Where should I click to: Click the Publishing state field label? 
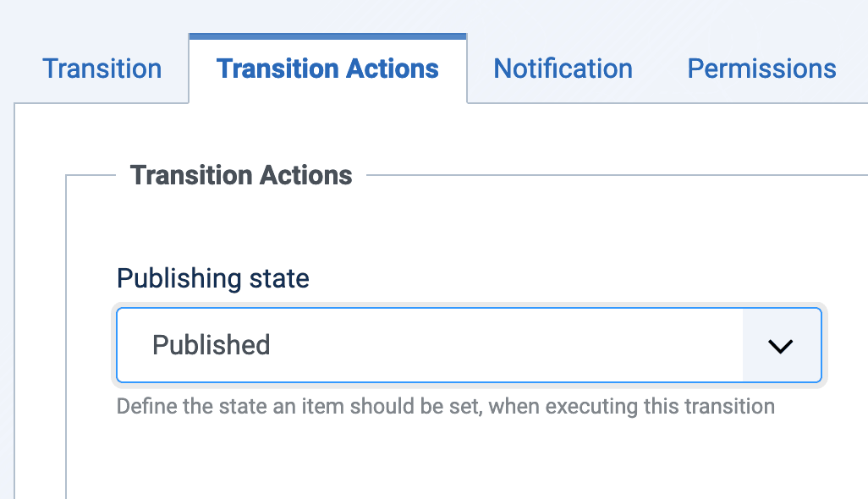pos(213,277)
